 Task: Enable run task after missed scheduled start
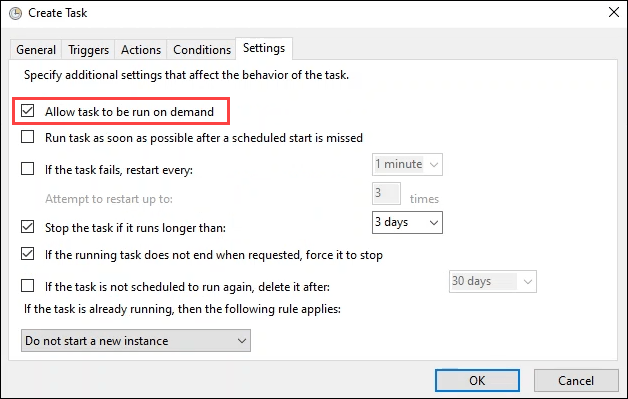pos(28,137)
